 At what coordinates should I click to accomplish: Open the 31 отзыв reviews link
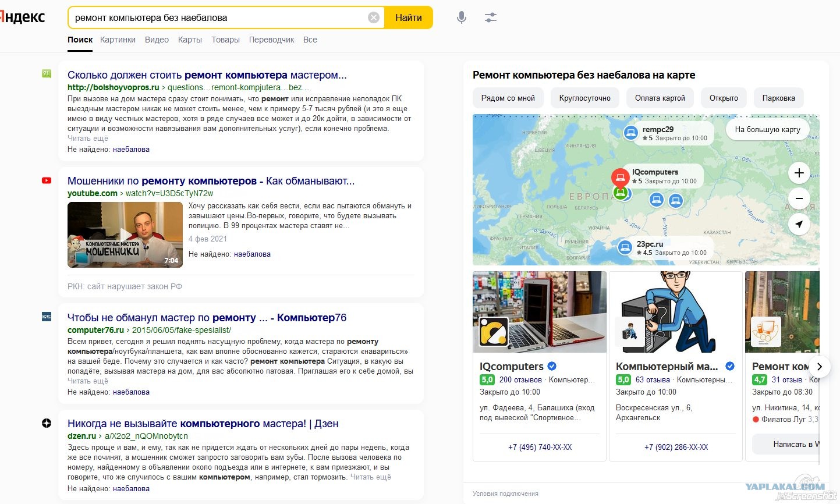787,380
